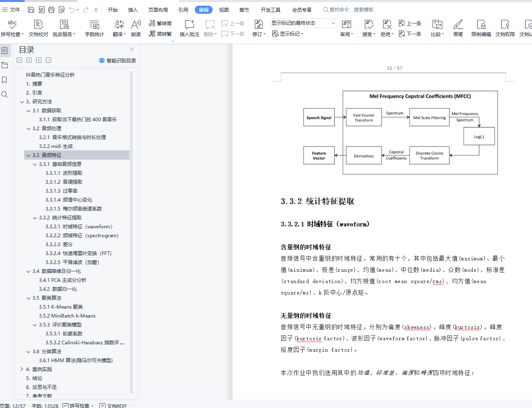Open the quick toolbar customize arrow

click(96, 10)
